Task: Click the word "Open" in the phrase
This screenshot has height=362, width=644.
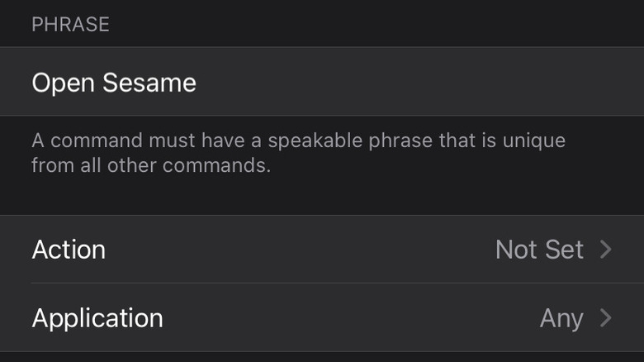Action: (59, 83)
